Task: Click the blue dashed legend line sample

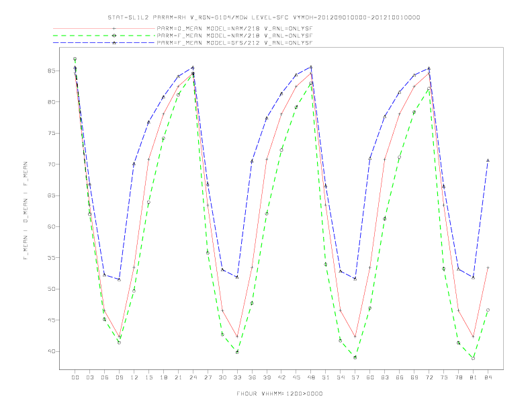Action: coord(104,43)
